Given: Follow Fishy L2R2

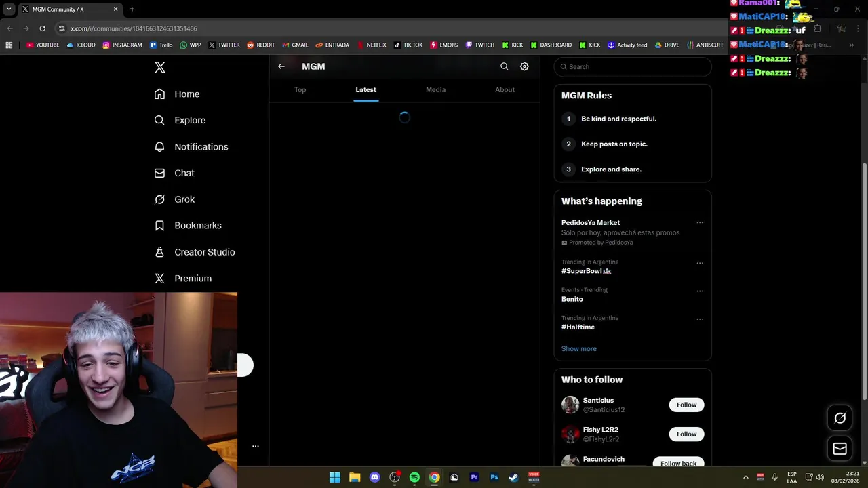Looking at the screenshot, I should [x=686, y=434].
